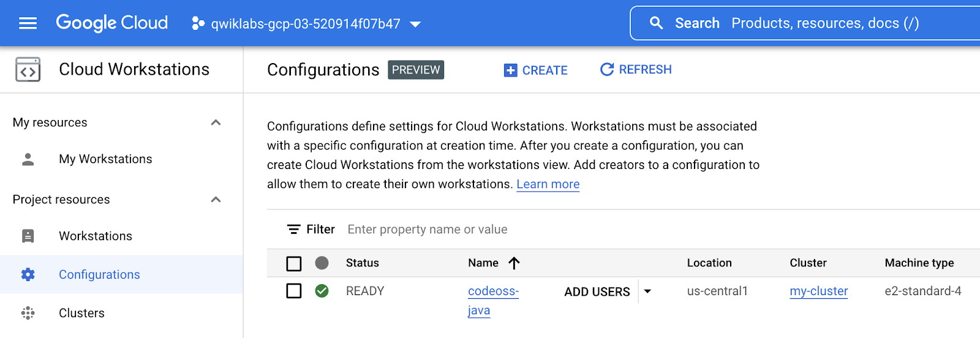Screen dimensions: 980x338
Task: Click the Clusters icon in sidebar
Action: click(x=28, y=314)
